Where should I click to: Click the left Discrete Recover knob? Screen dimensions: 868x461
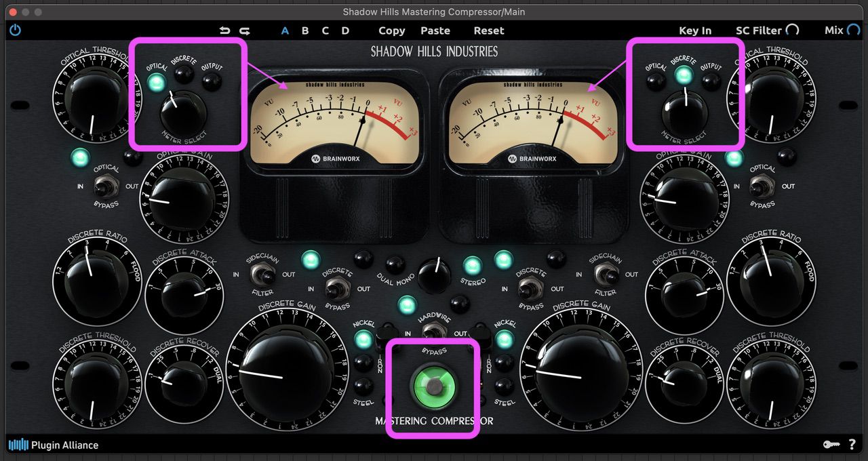click(184, 384)
